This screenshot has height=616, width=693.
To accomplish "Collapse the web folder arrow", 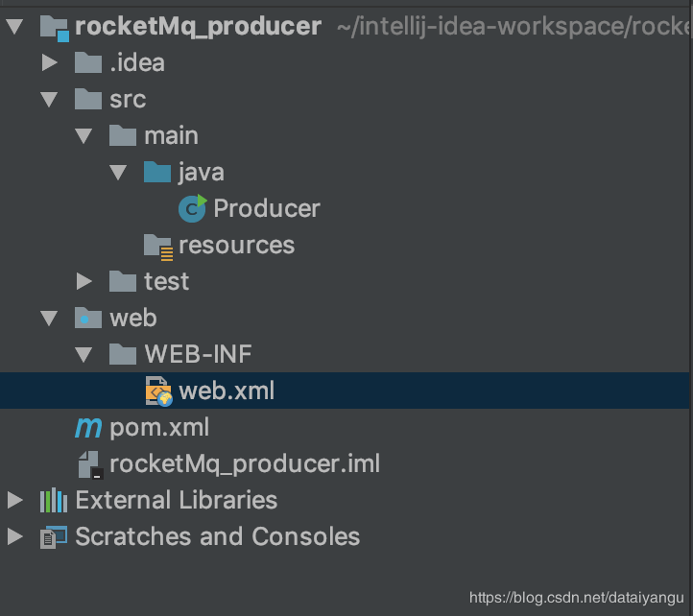I will coord(49,319).
